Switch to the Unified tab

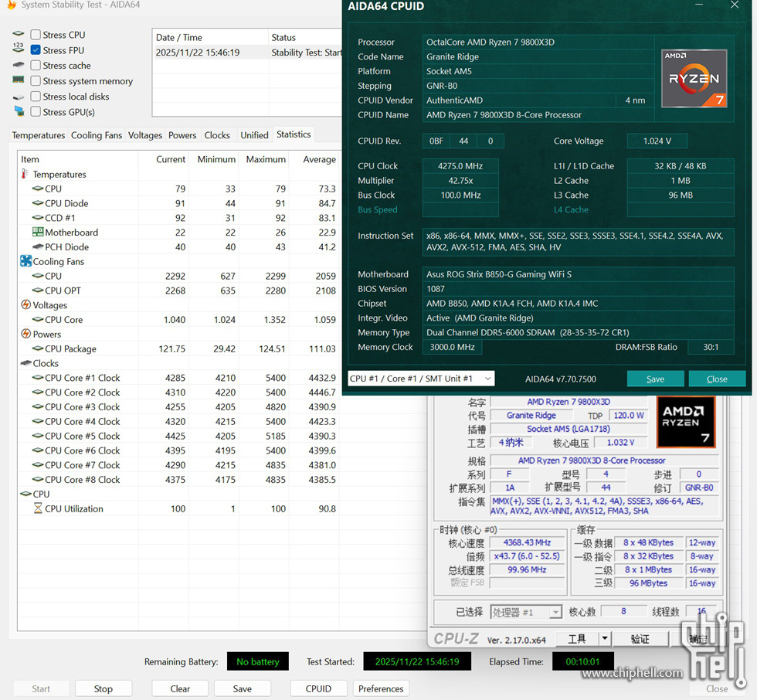254,135
